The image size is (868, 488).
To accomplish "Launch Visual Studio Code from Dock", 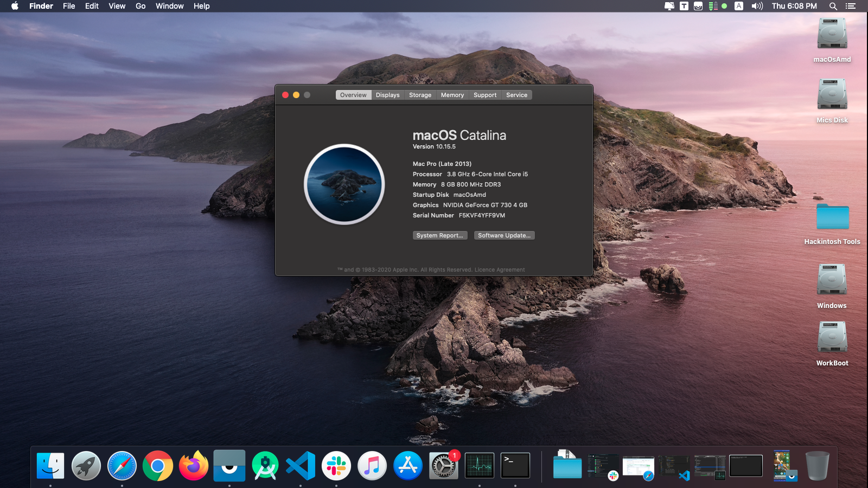I will pyautogui.click(x=301, y=466).
